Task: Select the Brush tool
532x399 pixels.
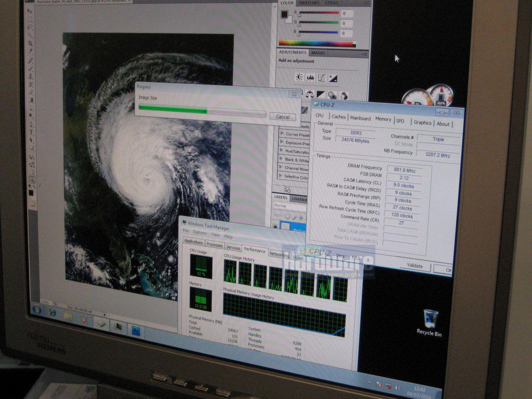Action: coord(30,68)
